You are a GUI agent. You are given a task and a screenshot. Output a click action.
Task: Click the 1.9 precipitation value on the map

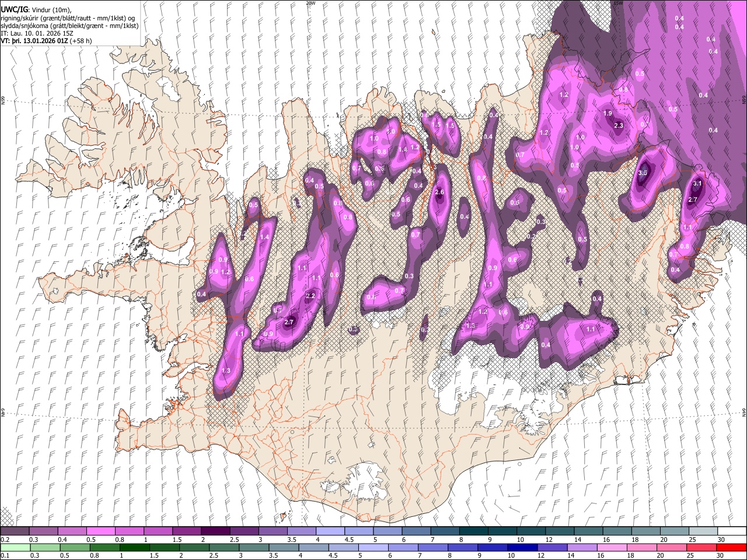click(608, 114)
